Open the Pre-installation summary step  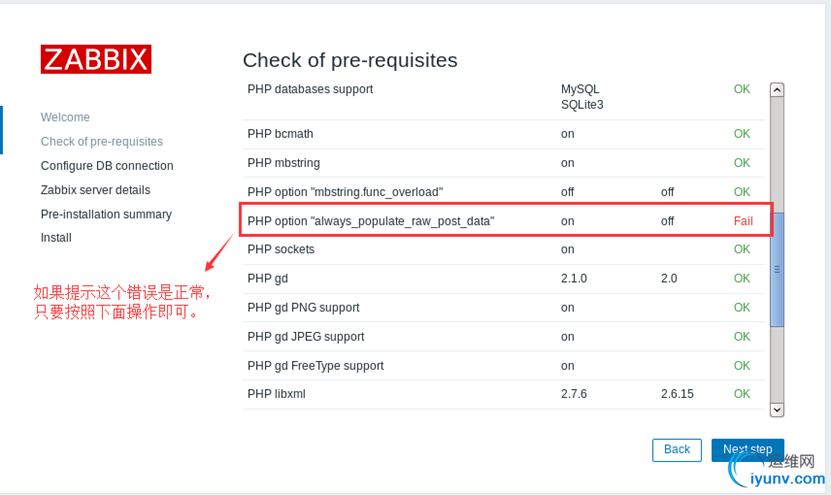click(106, 214)
